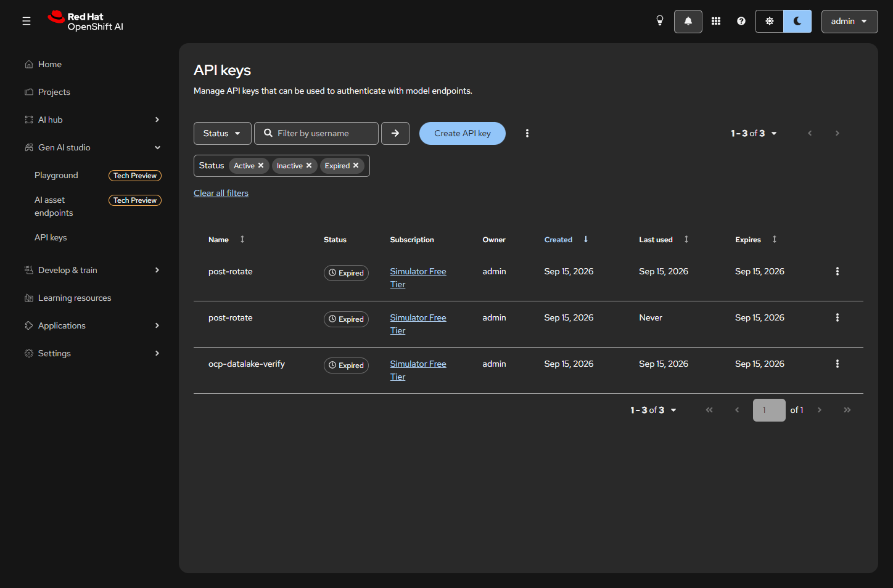
Task: Open row actions for ocp-datalake-verify key
Action: [837, 364]
